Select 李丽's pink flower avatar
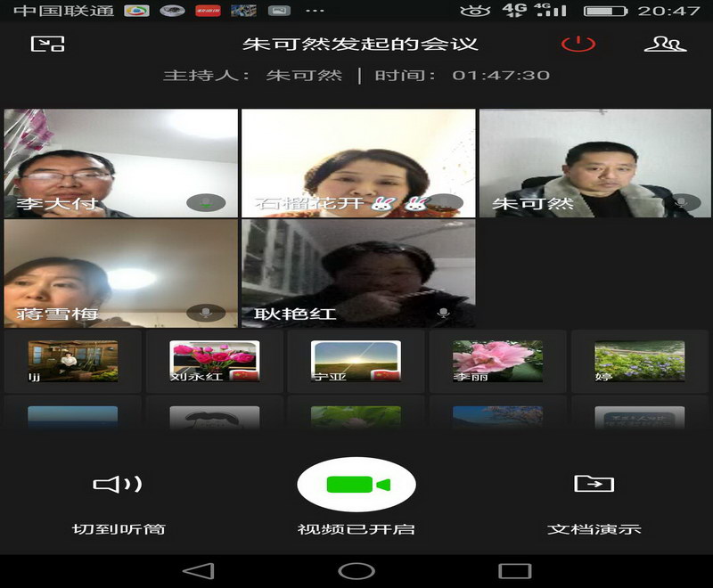 click(497, 362)
